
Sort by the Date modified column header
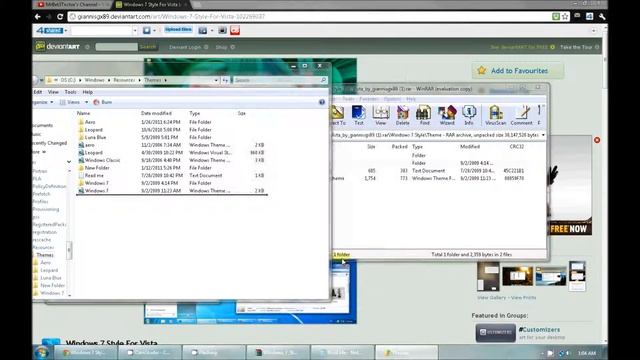click(156, 113)
